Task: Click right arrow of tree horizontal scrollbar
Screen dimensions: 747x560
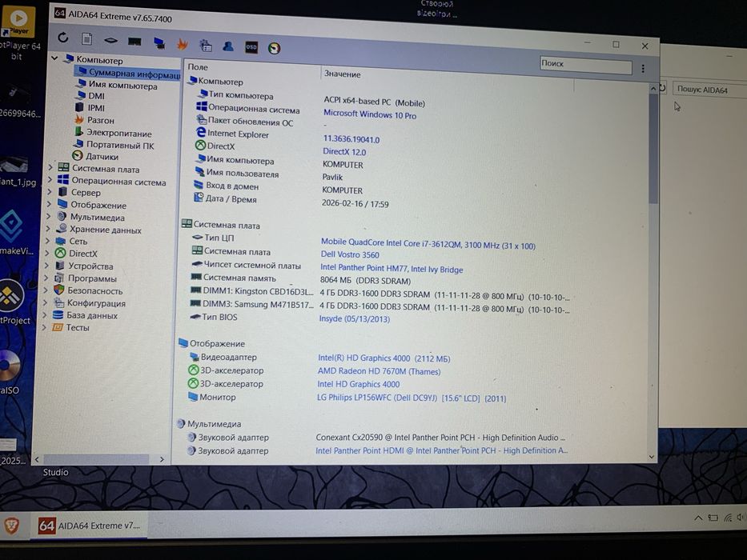Action: tap(162, 459)
